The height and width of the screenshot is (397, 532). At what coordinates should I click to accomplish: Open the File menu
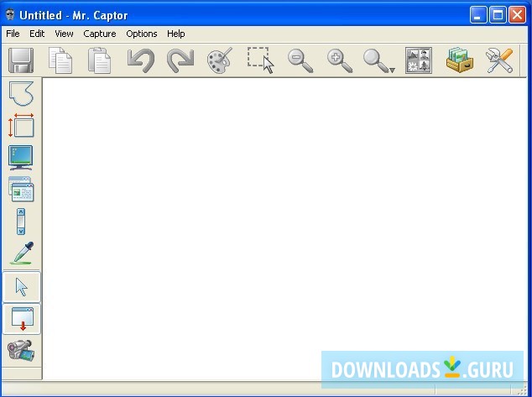tap(13, 34)
